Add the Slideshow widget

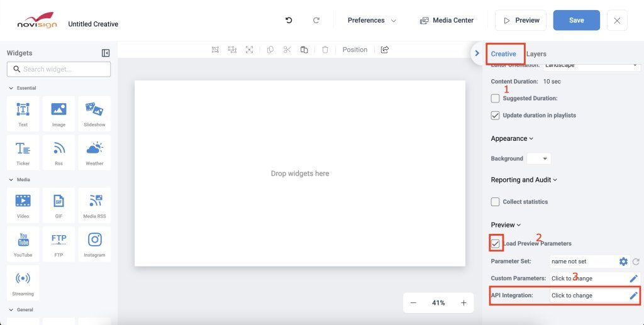click(94, 113)
